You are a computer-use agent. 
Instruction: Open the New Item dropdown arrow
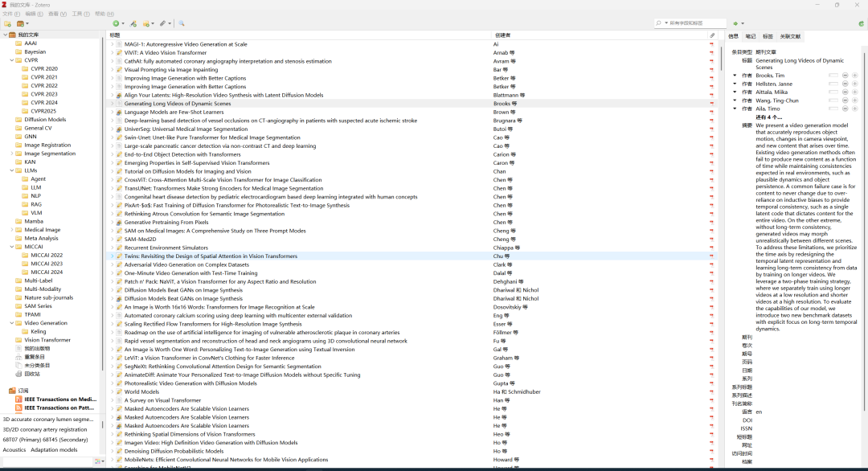tap(123, 24)
